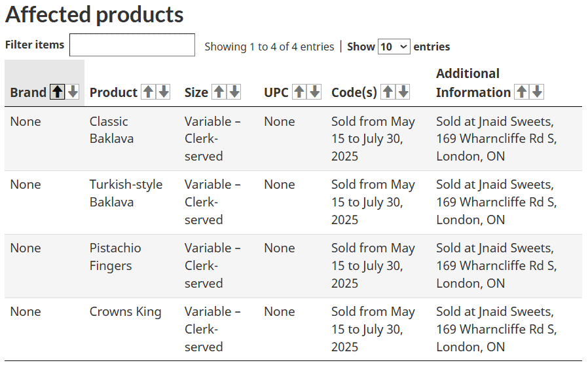Sort UPC column ascending

click(x=299, y=92)
